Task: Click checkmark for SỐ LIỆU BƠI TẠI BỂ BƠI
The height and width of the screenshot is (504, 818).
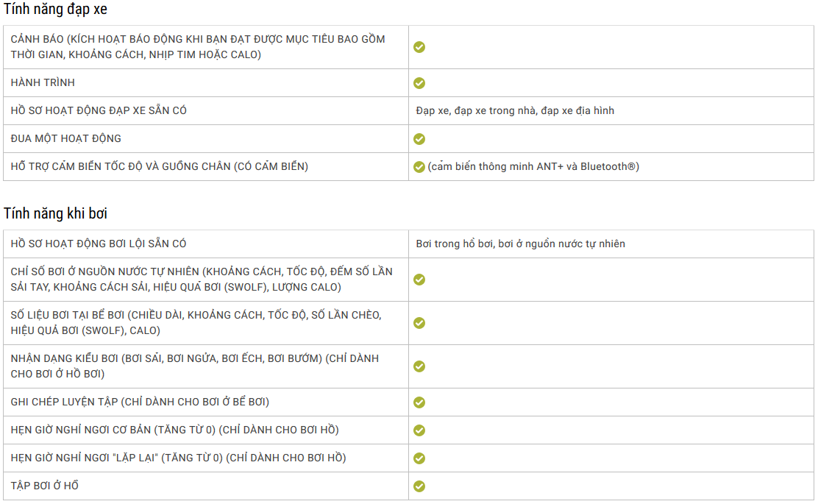Action: (x=419, y=323)
